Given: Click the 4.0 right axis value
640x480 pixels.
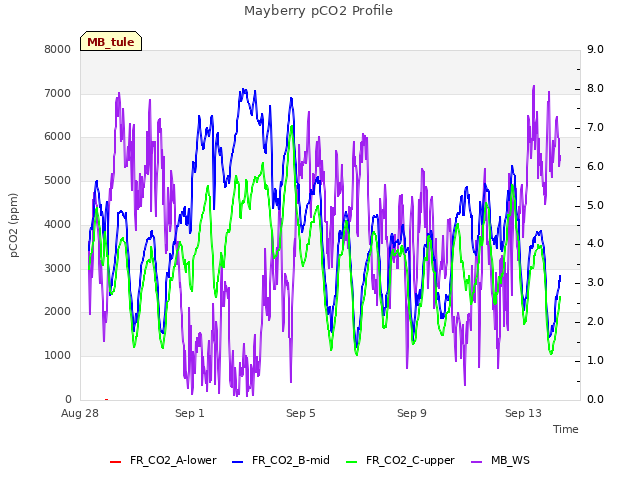Looking at the screenshot, I should (595, 244).
